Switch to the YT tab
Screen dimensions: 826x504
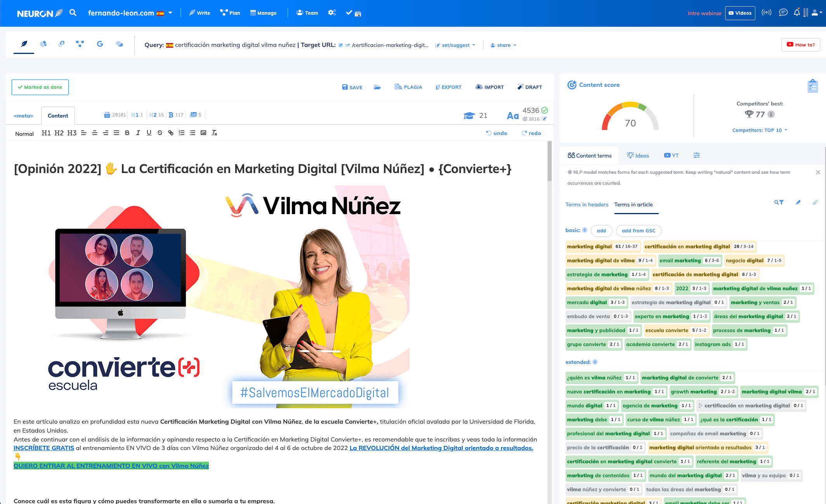coord(671,156)
